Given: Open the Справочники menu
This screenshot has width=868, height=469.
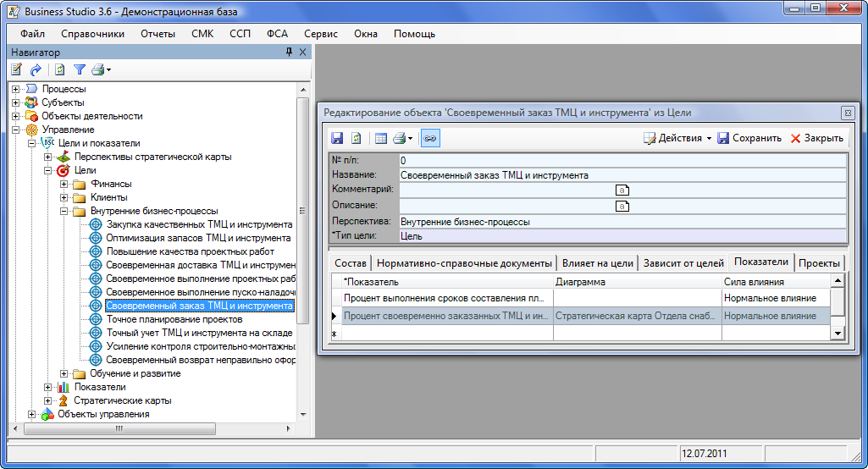Looking at the screenshot, I should pyautogui.click(x=92, y=34).
